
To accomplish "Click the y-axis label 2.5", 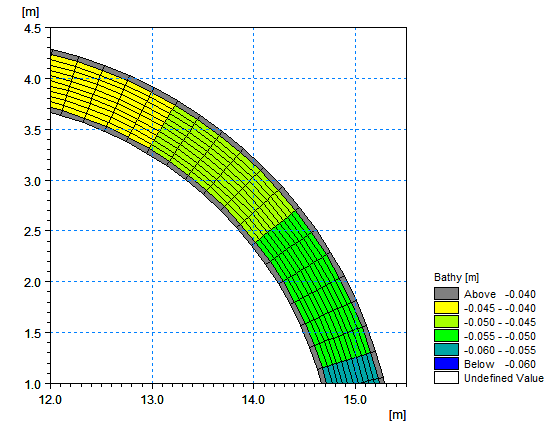I will pos(32,231).
